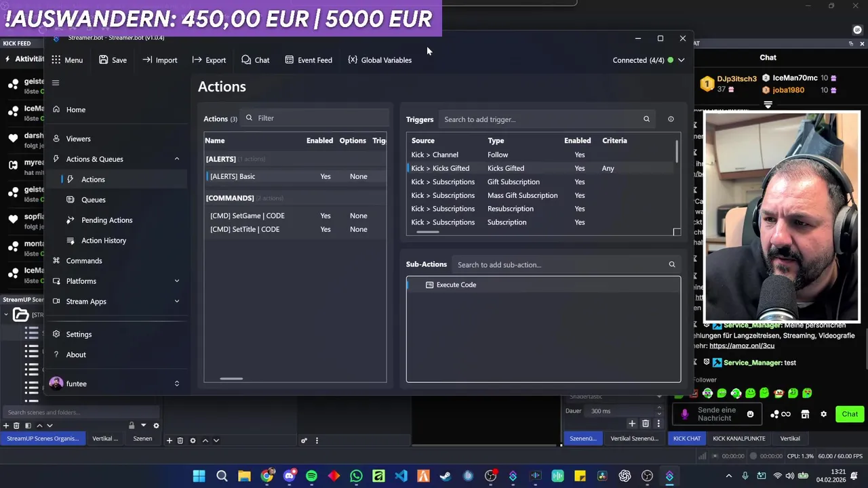The height and width of the screenshot is (488, 868).
Task: Select the Mass Gift Subscription trigger
Action: [540, 195]
